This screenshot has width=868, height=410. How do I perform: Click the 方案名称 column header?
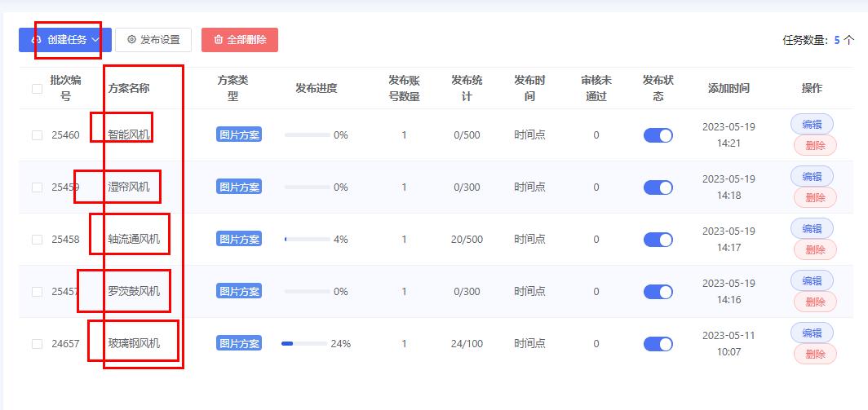point(129,89)
